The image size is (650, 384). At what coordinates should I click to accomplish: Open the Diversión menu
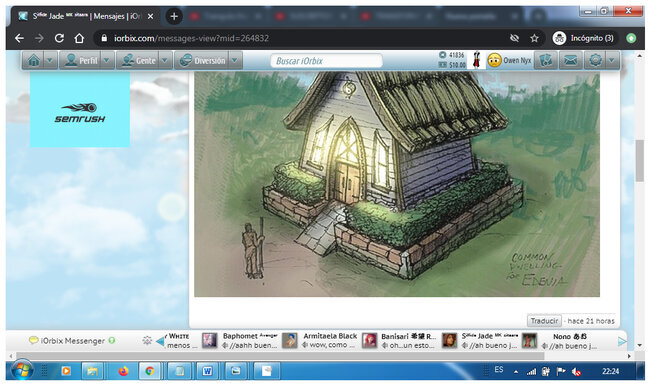202,61
